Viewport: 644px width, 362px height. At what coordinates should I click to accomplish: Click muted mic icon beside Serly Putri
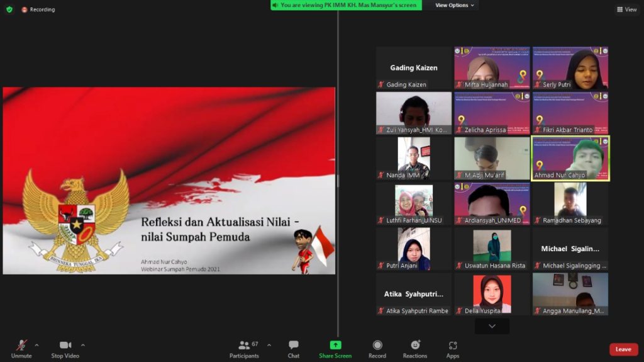(537, 84)
